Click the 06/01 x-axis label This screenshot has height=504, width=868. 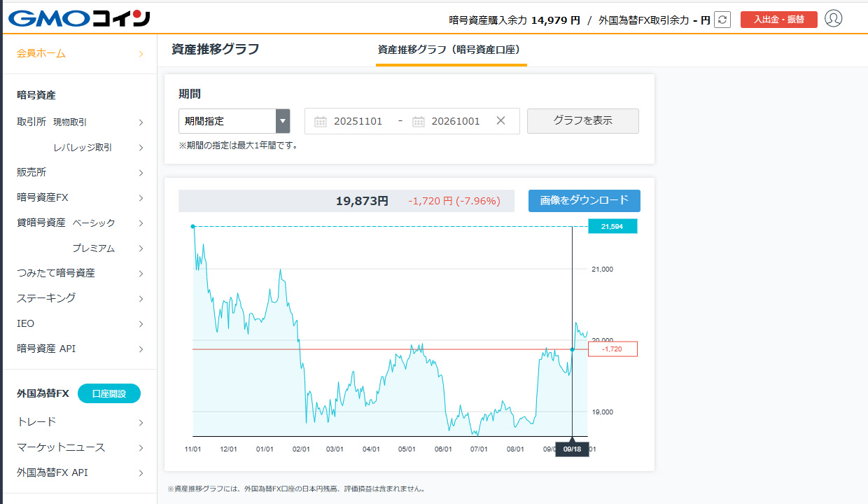(443, 449)
